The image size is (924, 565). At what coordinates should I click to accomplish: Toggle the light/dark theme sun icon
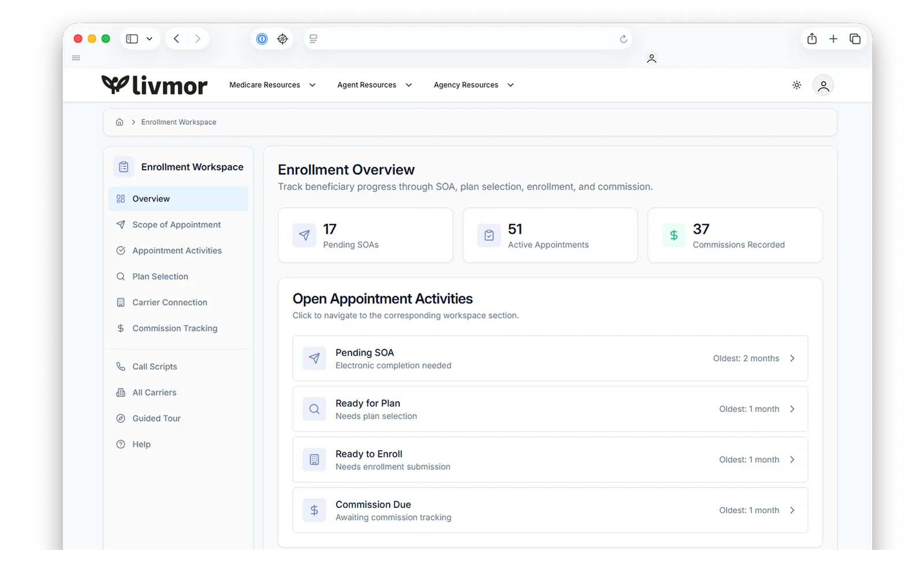[x=796, y=85]
